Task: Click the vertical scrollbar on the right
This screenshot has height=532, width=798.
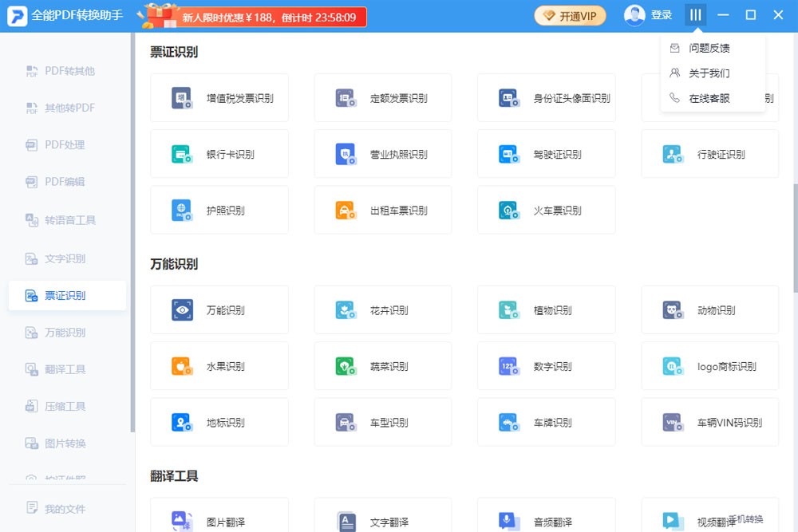Action: click(794, 239)
